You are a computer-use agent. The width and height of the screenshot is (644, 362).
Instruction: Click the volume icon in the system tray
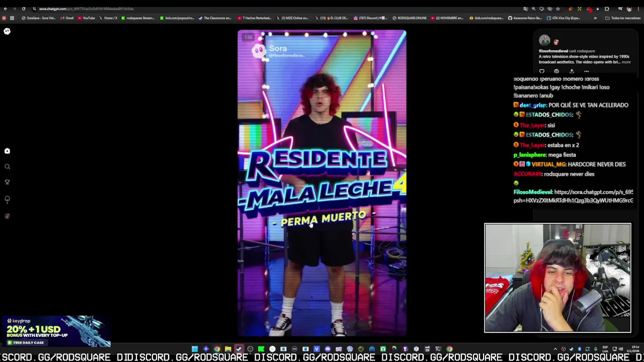pyautogui.click(x=620, y=349)
